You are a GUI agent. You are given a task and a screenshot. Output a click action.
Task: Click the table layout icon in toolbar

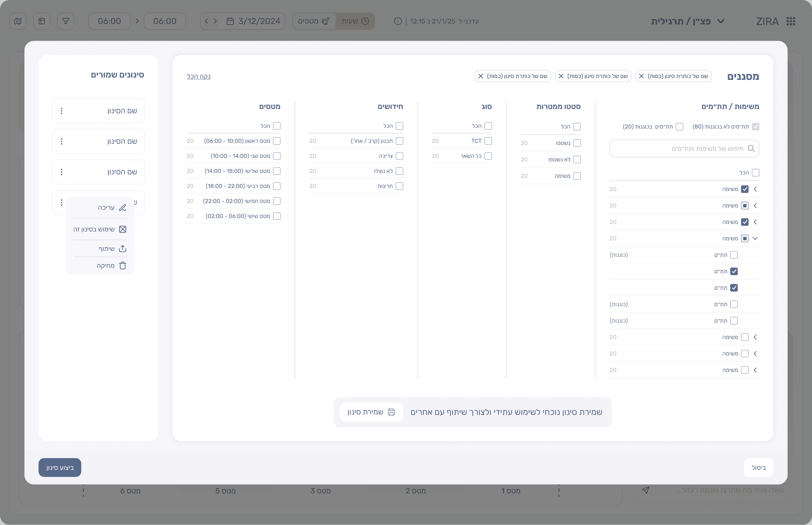click(x=42, y=21)
